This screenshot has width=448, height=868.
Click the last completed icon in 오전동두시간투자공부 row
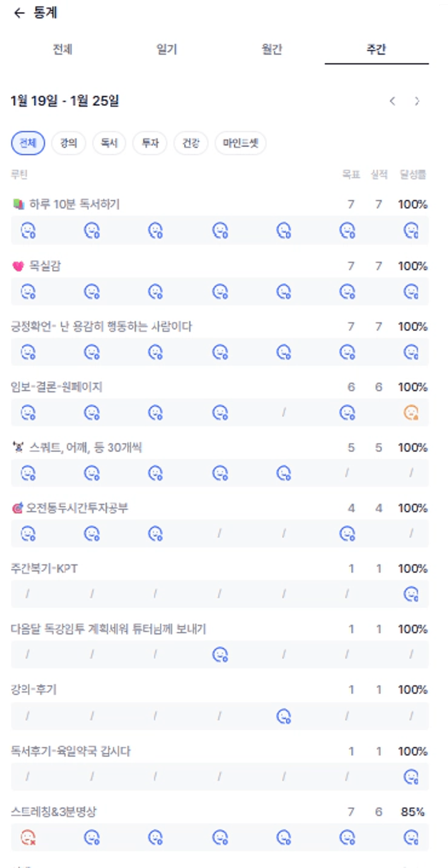pyautogui.click(x=347, y=534)
